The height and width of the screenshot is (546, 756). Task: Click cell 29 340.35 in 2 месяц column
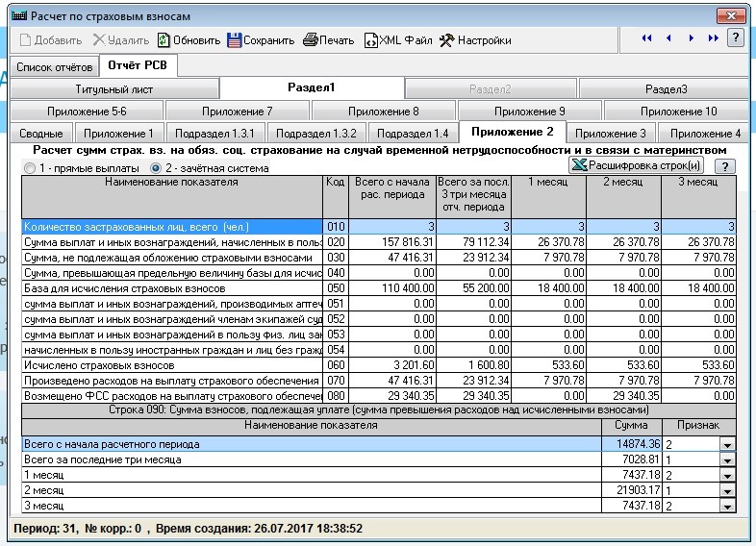623,396
